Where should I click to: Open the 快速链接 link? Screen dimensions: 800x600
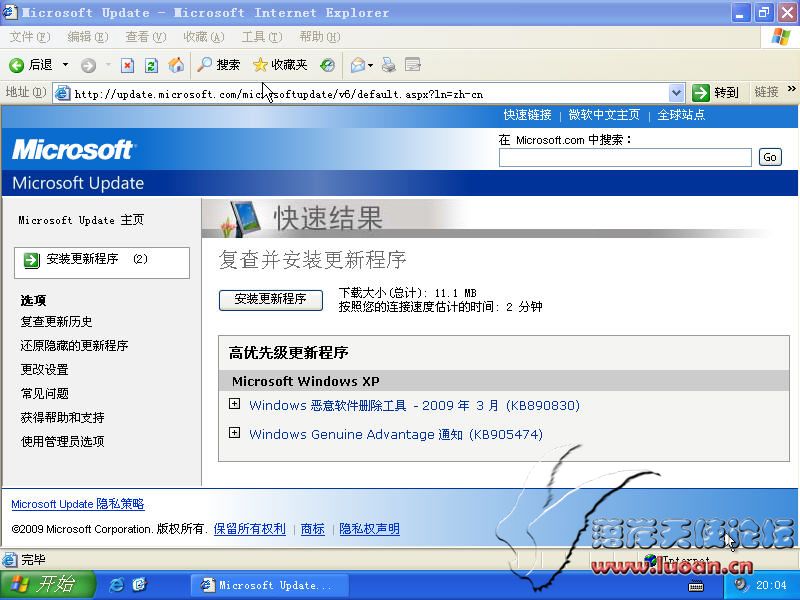point(527,115)
